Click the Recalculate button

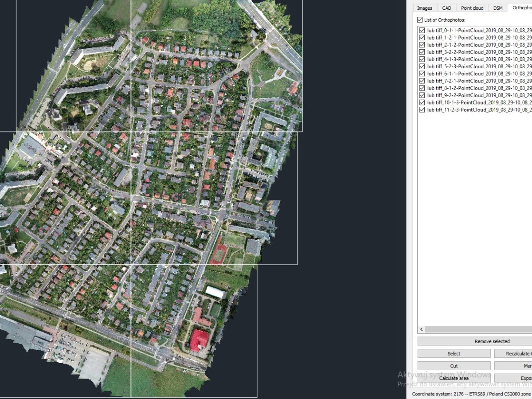(513, 354)
